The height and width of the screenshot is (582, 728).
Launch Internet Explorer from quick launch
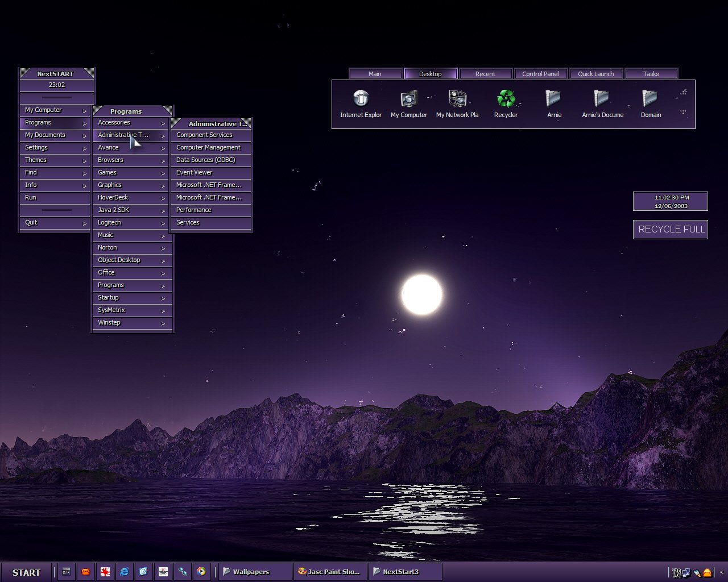pyautogui.click(x=125, y=572)
